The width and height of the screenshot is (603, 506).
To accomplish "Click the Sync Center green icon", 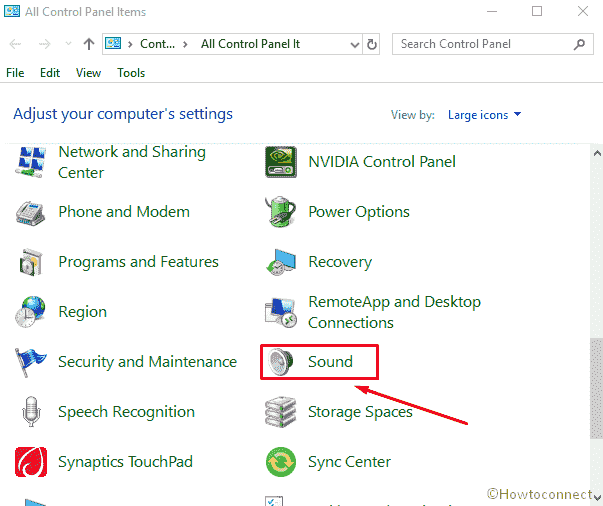I will coord(281,462).
